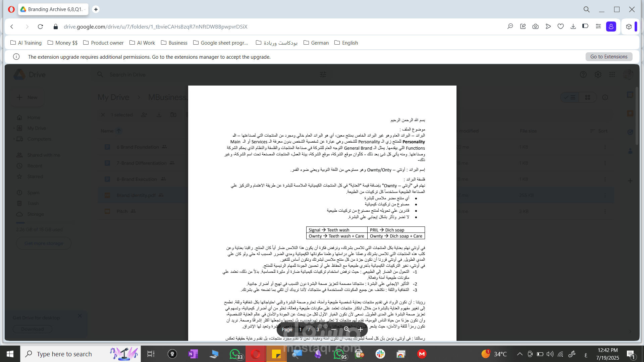Open the easy setup sliders
The width and height of the screenshot is (644, 362).
pos(598,26)
